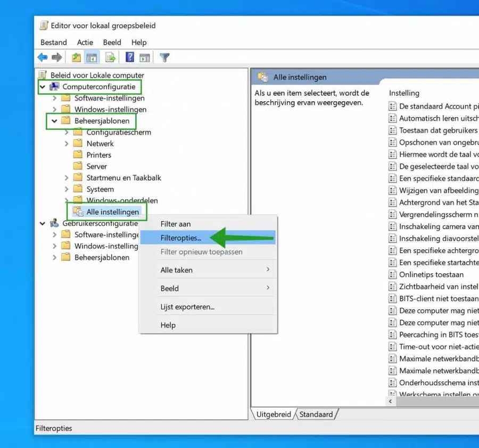Click the Up one level folder icon
479x448 pixels.
[76, 57]
